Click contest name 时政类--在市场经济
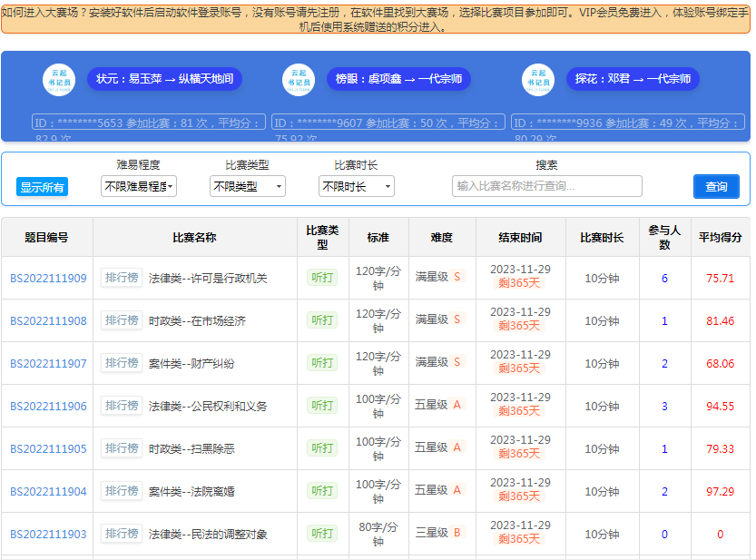Viewport: 756px width, 560px height. point(197,321)
